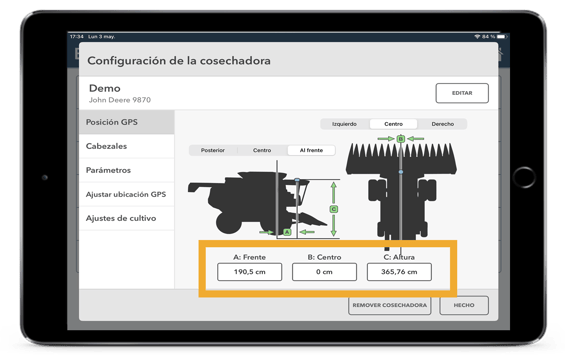This screenshot has height=363, width=565.
Task: Click the combine side-view silhouette
Action: click(257, 202)
